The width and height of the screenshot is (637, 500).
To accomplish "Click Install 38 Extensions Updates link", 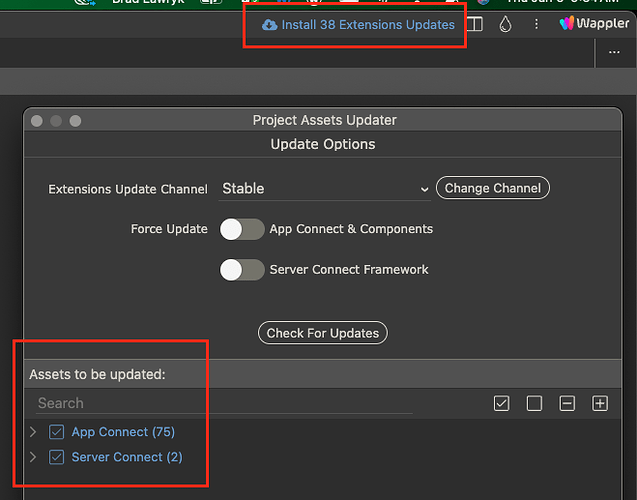I will 358,25.
